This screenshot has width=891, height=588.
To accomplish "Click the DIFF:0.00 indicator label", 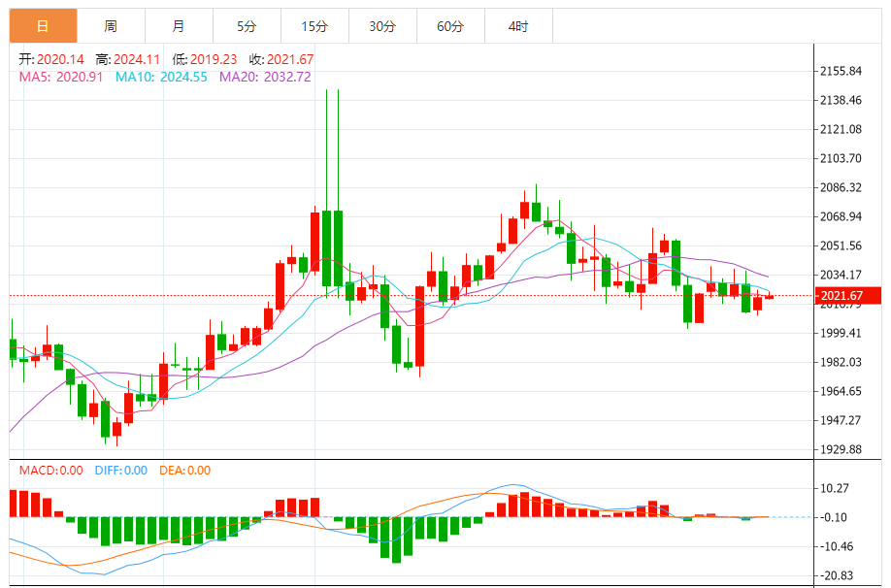I will tap(121, 471).
